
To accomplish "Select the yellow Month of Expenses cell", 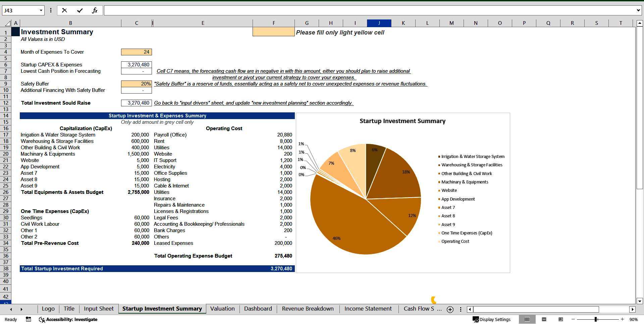I will coord(136,52).
